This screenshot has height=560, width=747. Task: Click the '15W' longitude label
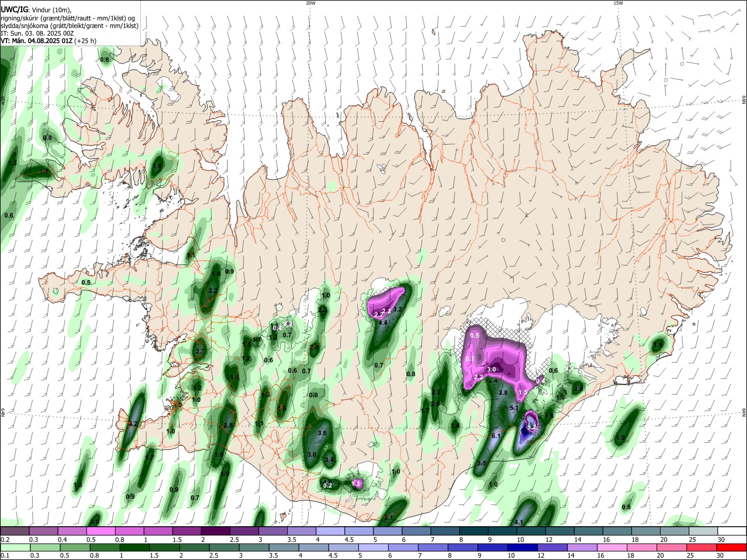point(618,3)
